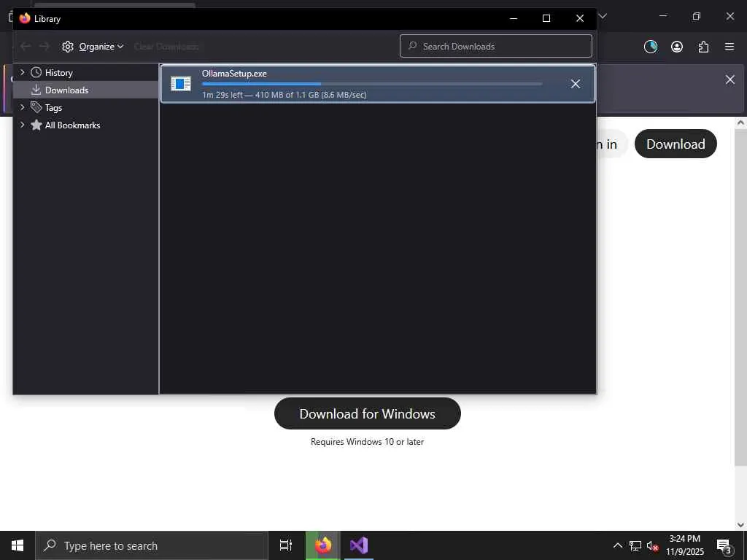Click the Library back arrow

pyautogui.click(x=26, y=46)
